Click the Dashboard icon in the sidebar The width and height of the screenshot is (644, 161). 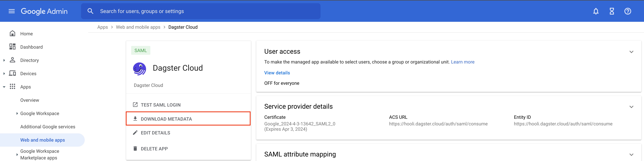tap(12, 47)
